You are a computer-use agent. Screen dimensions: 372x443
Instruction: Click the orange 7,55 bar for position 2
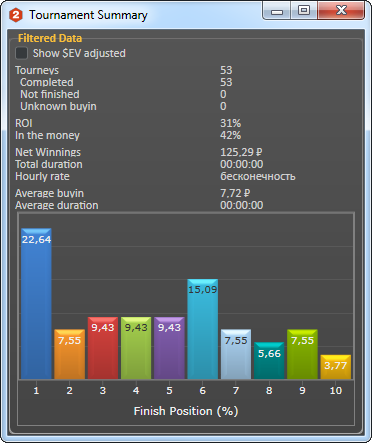70,354
